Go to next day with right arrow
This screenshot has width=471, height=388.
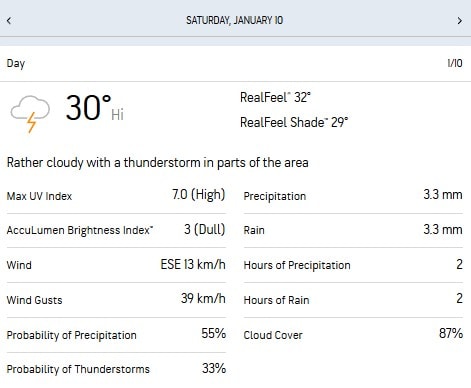tap(460, 21)
